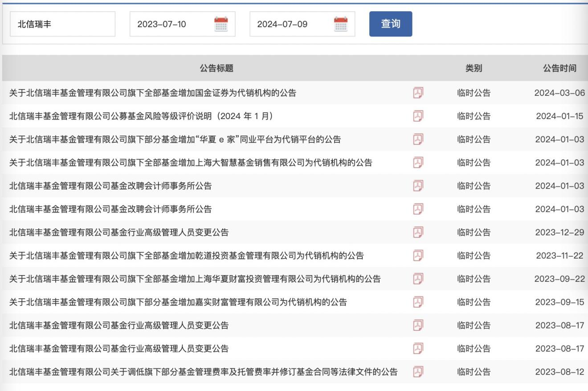Viewport: 588px width, 391px height.
Task: Click 临时公告 in the 2023-12-29 row
Action: point(474,232)
